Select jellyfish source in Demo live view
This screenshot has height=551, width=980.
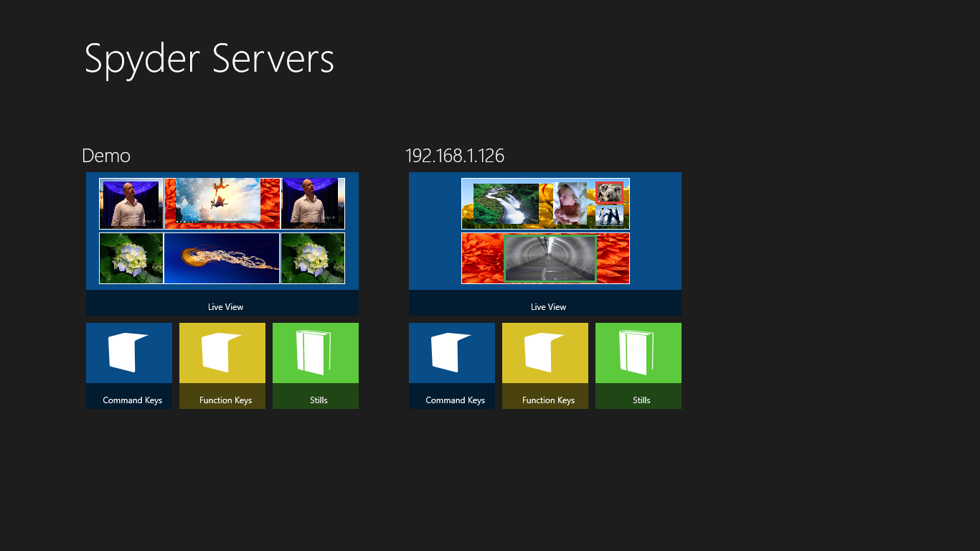click(222, 258)
